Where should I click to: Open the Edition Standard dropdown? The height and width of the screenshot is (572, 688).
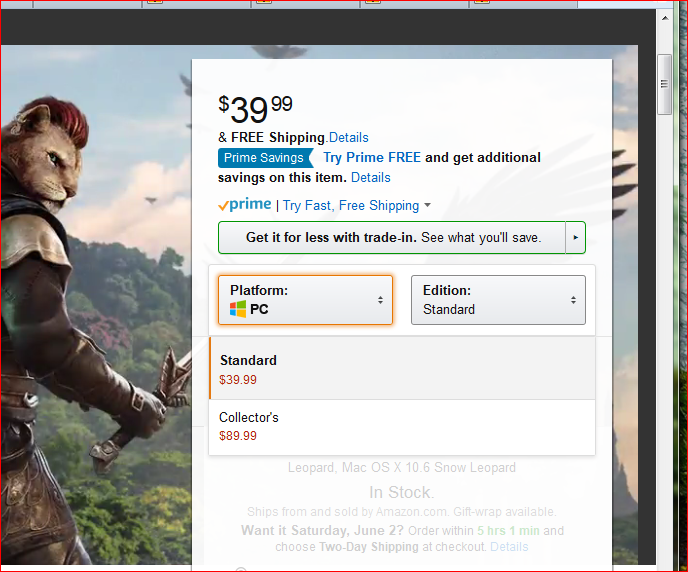(x=498, y=300)
